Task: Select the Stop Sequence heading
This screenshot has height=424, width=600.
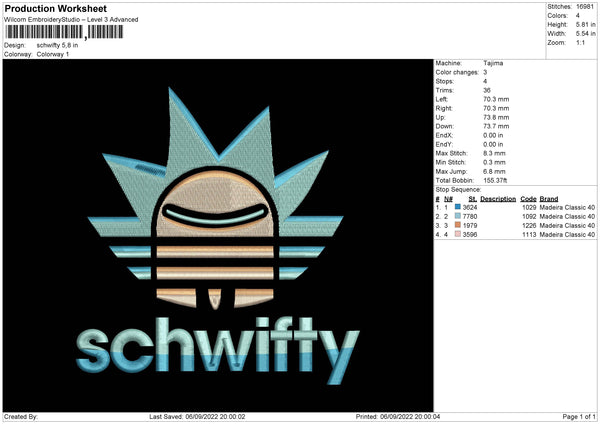Action: tap(458, 190)
